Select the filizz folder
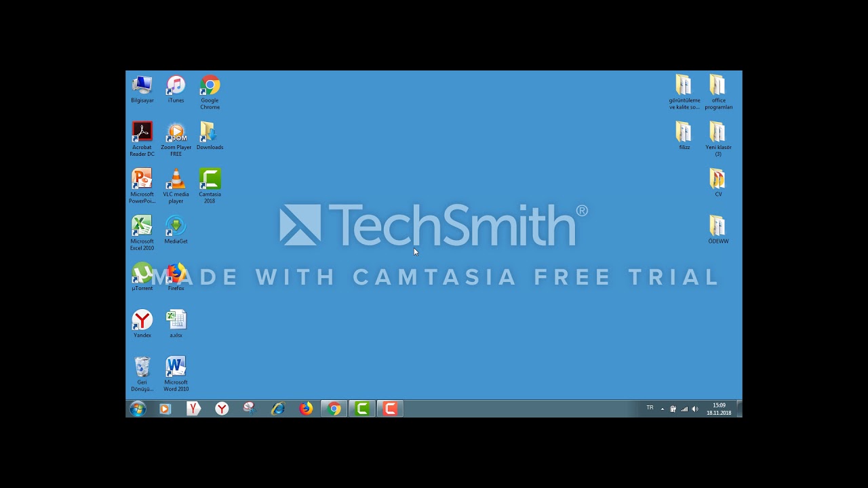 pyautogui.click(x=684, y=136)
